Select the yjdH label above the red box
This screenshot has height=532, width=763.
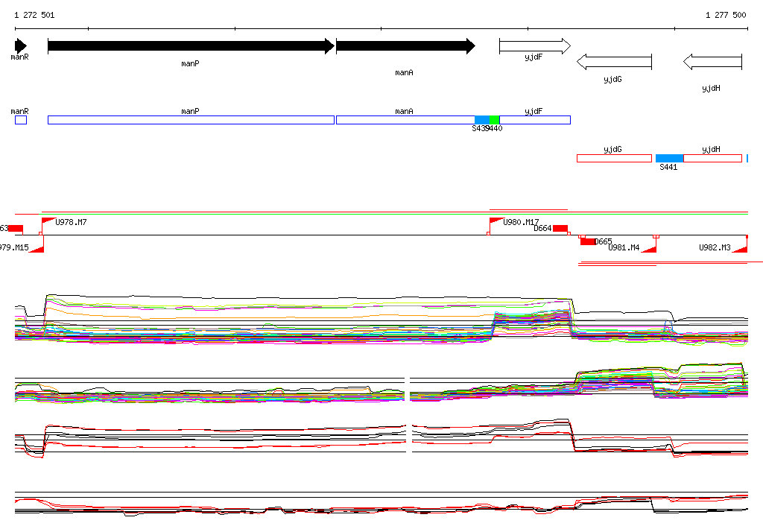[x=712, y=150]
